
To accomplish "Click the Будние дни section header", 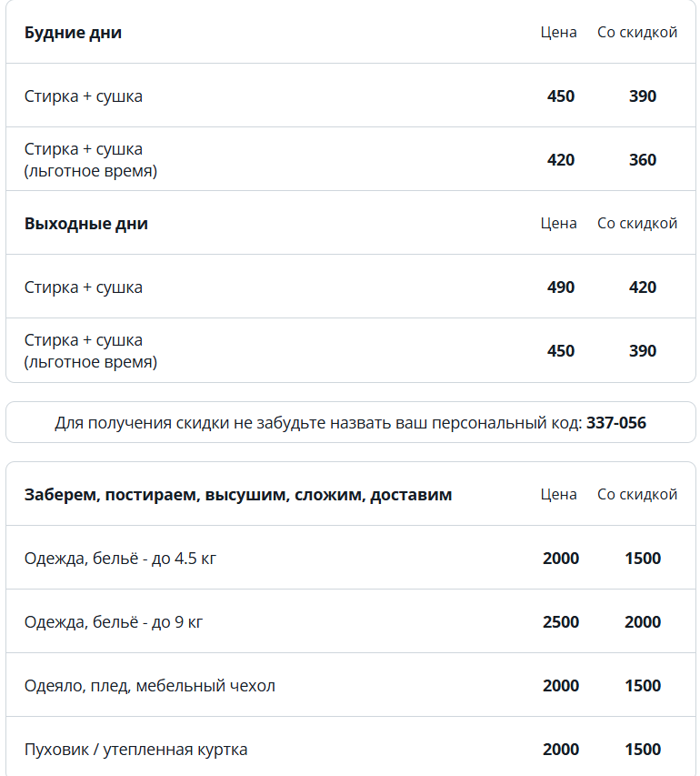I will (x=73, y=33).
